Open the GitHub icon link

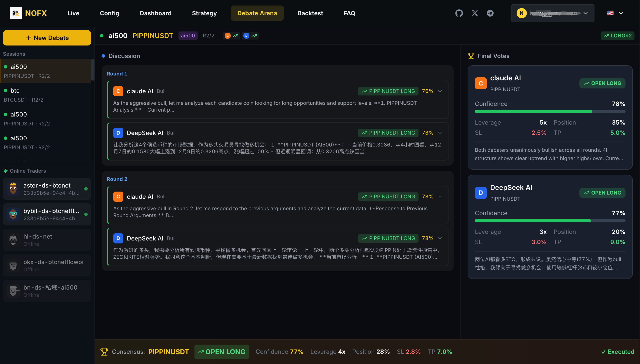(x=459, y=13)
